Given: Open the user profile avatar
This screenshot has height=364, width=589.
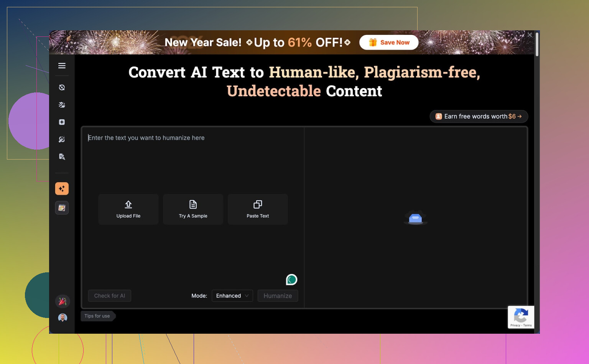Looking at the screenshot, I should [x=63, y=318].
